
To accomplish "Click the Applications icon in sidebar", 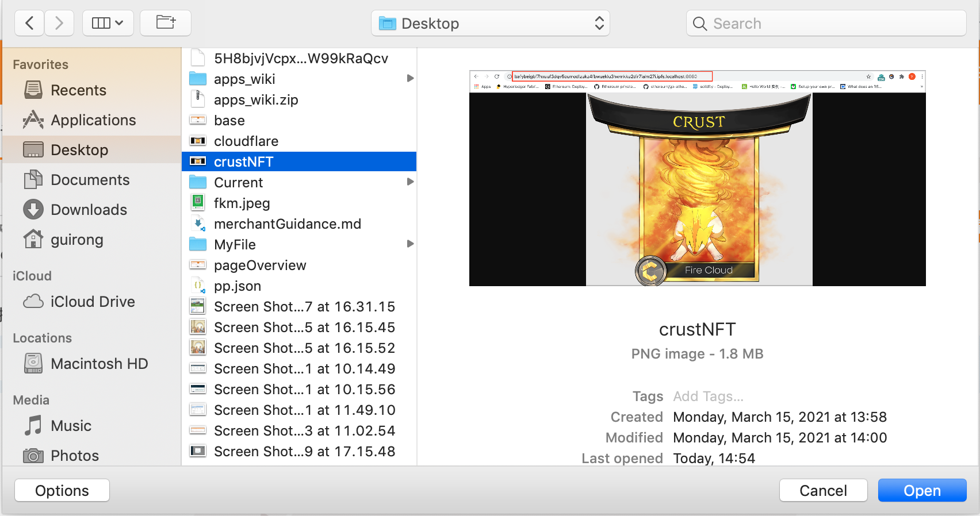I will click(33, 120).
